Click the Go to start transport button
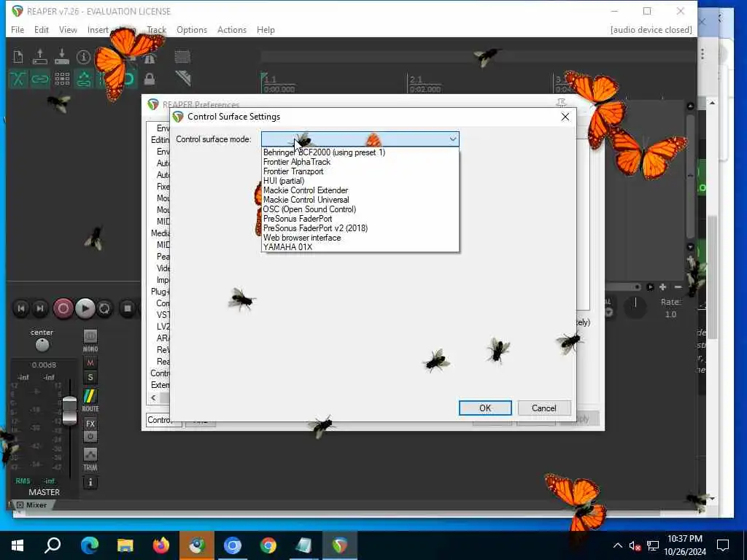The image size is (747, 560). pyautogui.click(x=21, y=308)
